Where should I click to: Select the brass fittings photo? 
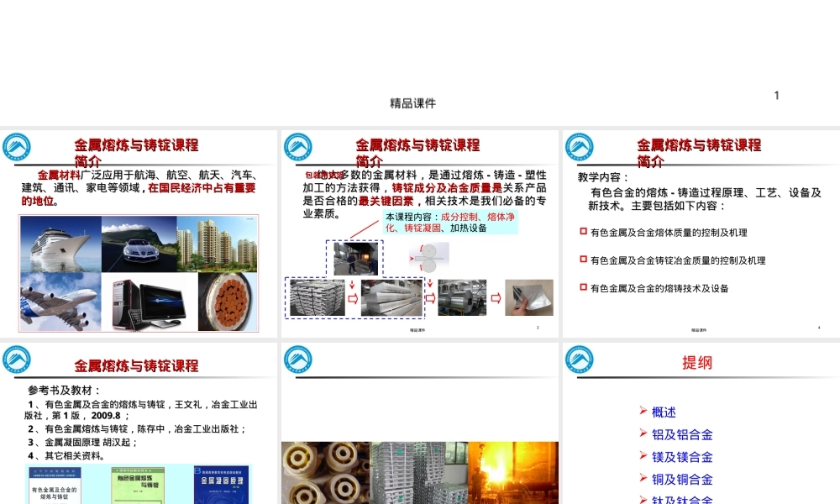point(326,473)
